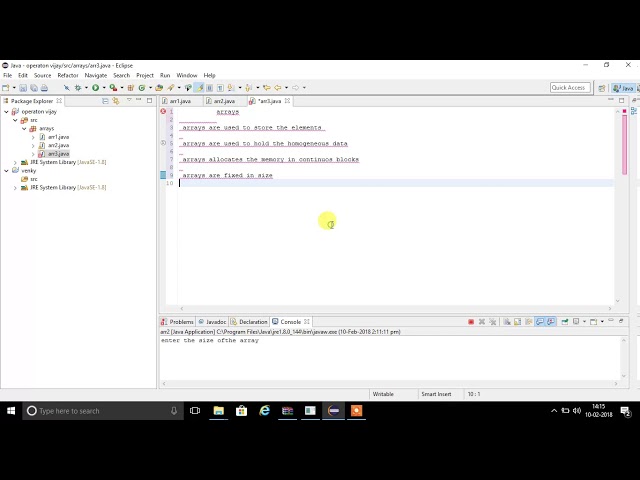
Task: Toggle Show Whitespace Characters in the toolbar
Action: (220, 88)
